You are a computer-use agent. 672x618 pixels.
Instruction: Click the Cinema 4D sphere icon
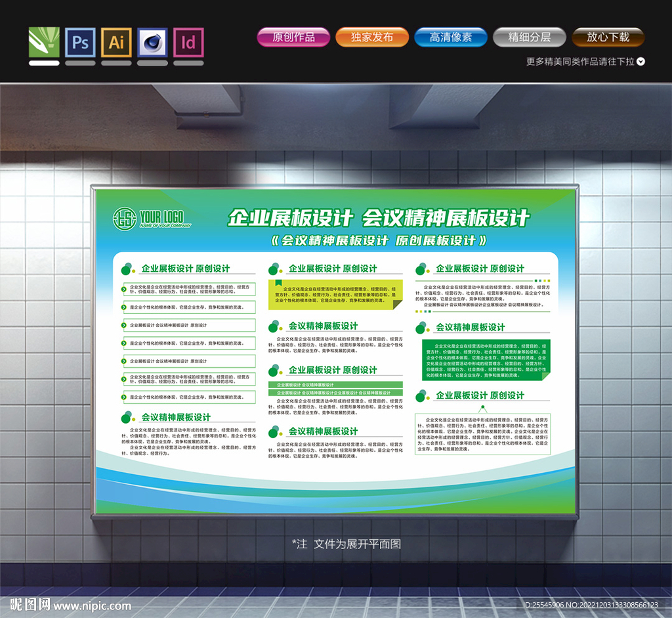pyautogui.click(x=152, y=42)
